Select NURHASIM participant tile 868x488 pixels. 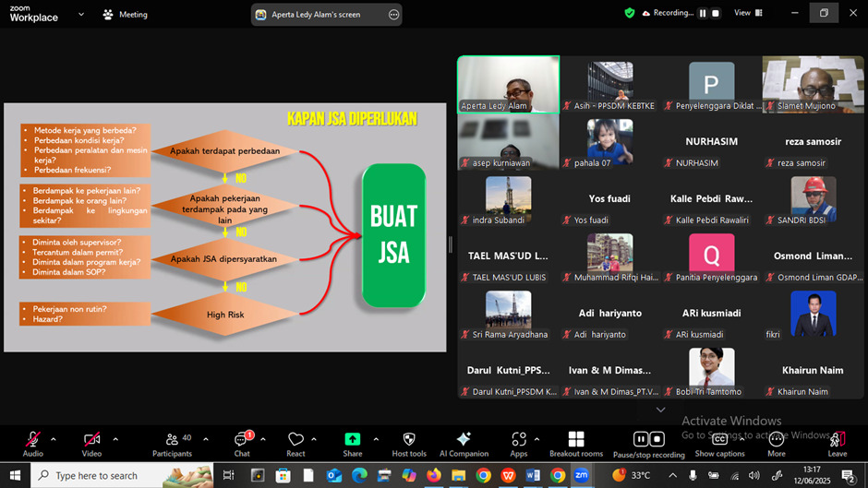[711, 142]
